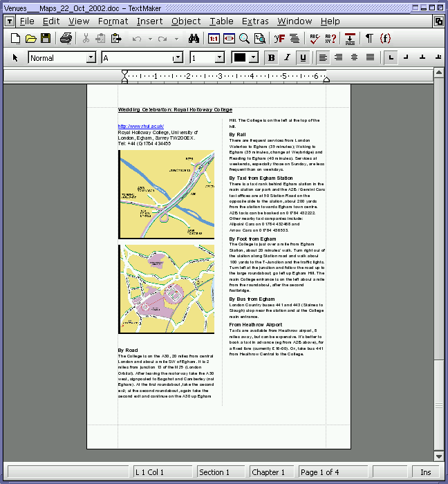Viewport: 448px width, 484px height.
Task: Print the document using the printer icon
Action: pyautogui.click(x=66, y=38)
